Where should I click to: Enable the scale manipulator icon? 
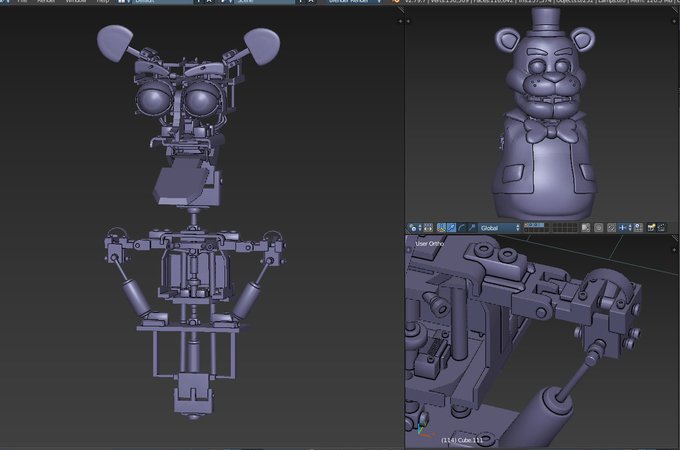click(471, 228)
